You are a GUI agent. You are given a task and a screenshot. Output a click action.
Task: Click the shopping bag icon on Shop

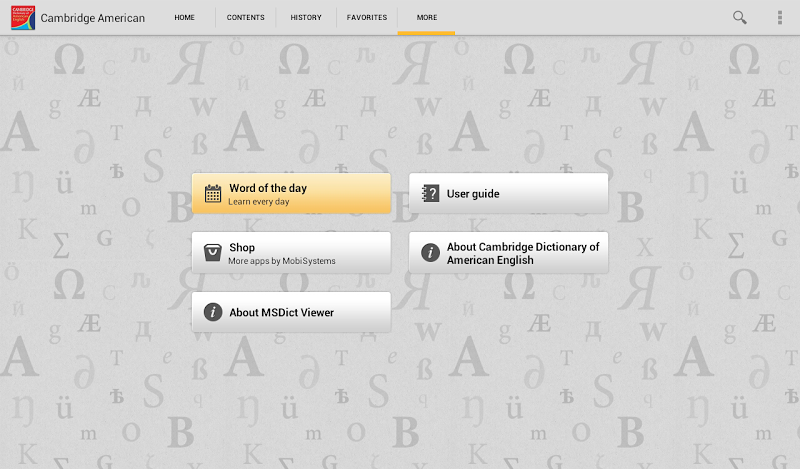[x=213, y=253]
